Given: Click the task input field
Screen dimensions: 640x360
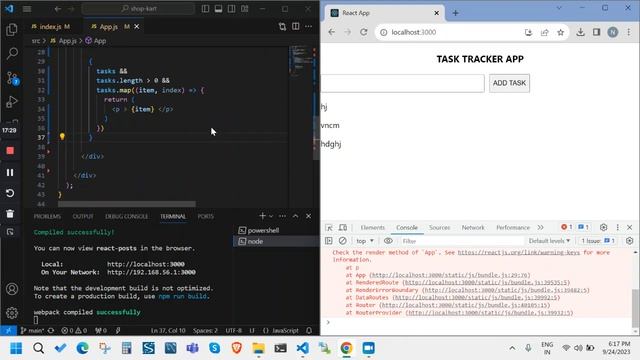Looking at the screenshot, I should pos(402,83).
